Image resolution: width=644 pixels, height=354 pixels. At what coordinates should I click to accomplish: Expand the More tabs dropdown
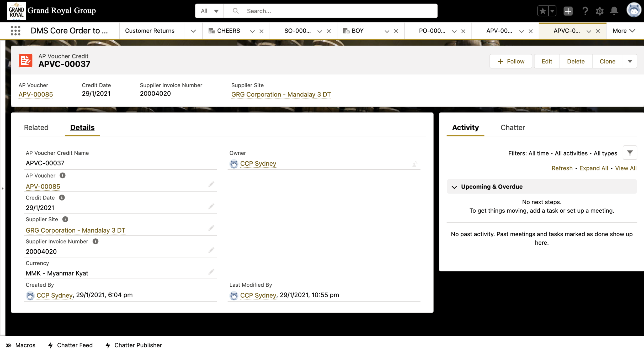coord(624,31)
